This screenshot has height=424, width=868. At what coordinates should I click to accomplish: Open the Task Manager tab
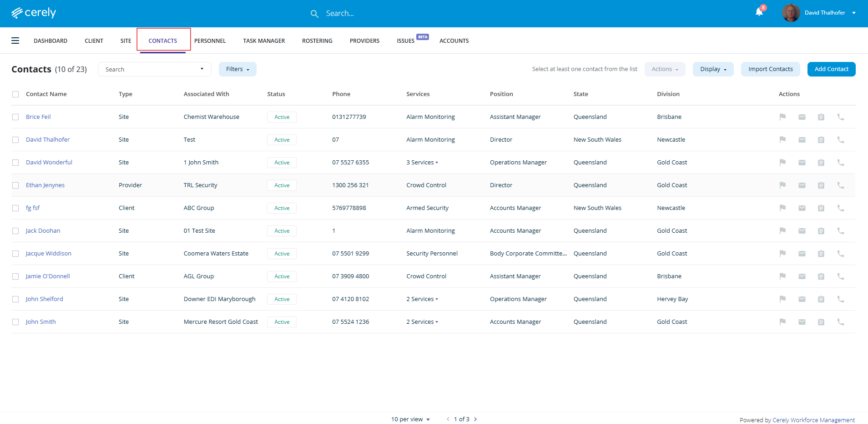click(x=264, y=41)
